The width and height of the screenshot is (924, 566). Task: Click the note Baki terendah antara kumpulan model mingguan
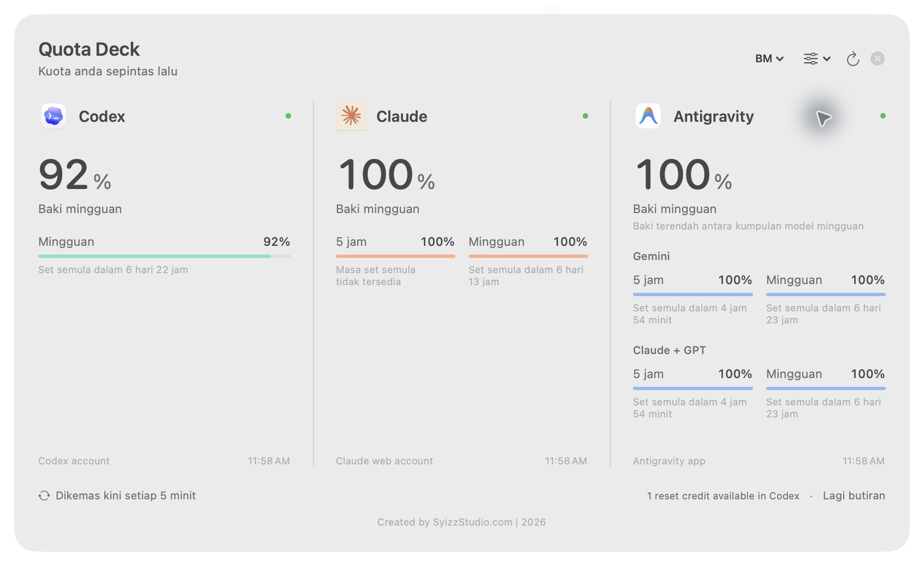coord(748,226)
